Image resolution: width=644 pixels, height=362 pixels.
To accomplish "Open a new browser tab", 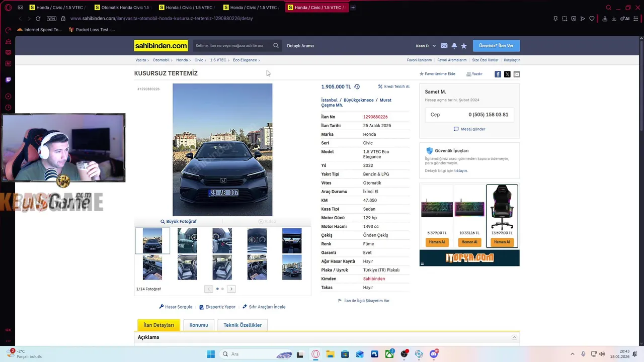I will click(x=353, y=8).
